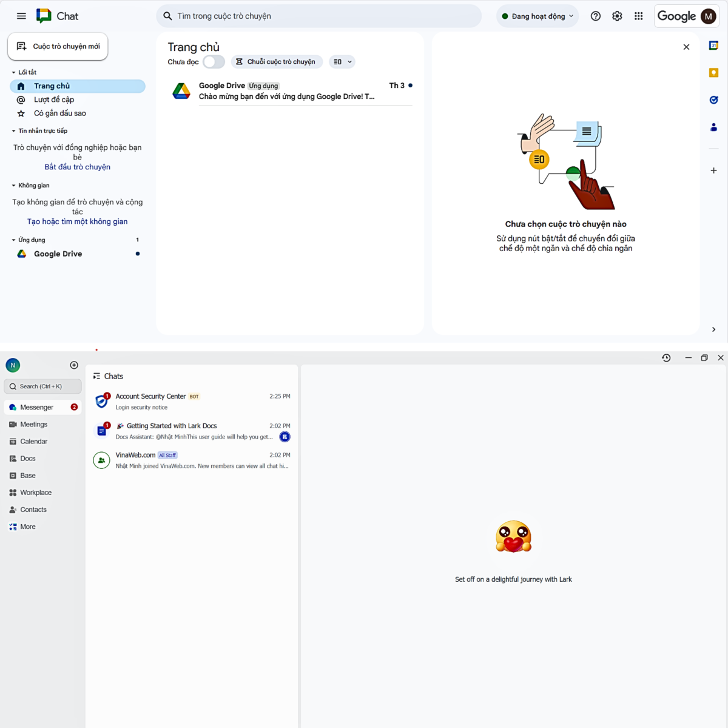Open Contacts in Chat's side panel

[x=714, y=127]
